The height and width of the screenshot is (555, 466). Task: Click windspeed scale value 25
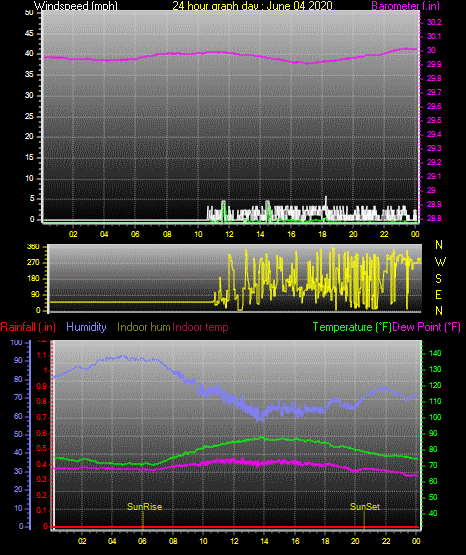coord(29,116)
